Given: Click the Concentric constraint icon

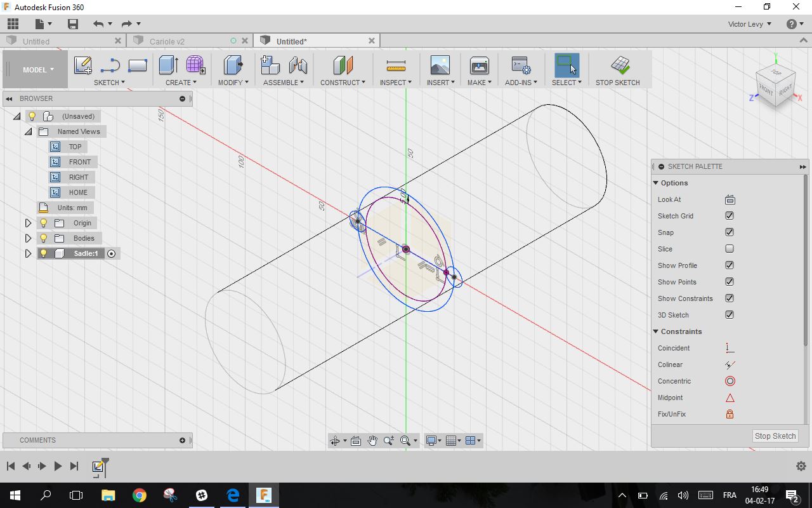Looking at the screenshot, I should pyautogui.click(x=730, y=381).
